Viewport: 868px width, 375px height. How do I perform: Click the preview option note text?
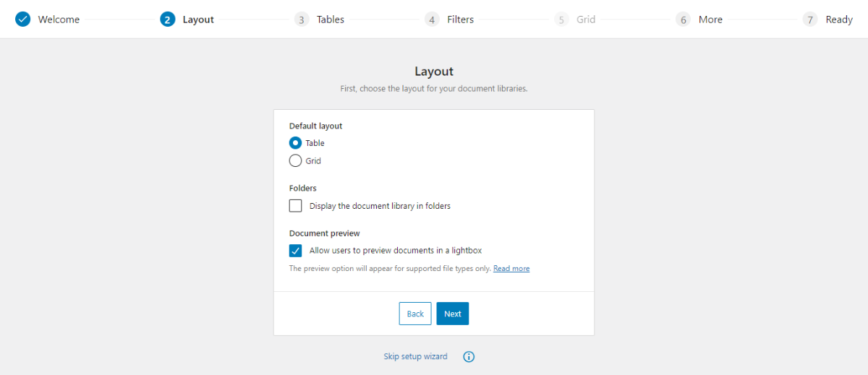[391, 269]
